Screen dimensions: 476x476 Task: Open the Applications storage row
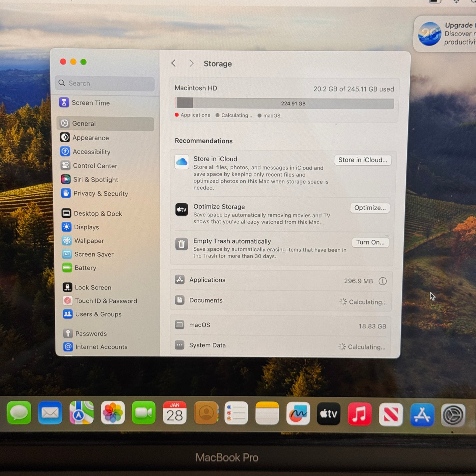(x=281, y=280)
